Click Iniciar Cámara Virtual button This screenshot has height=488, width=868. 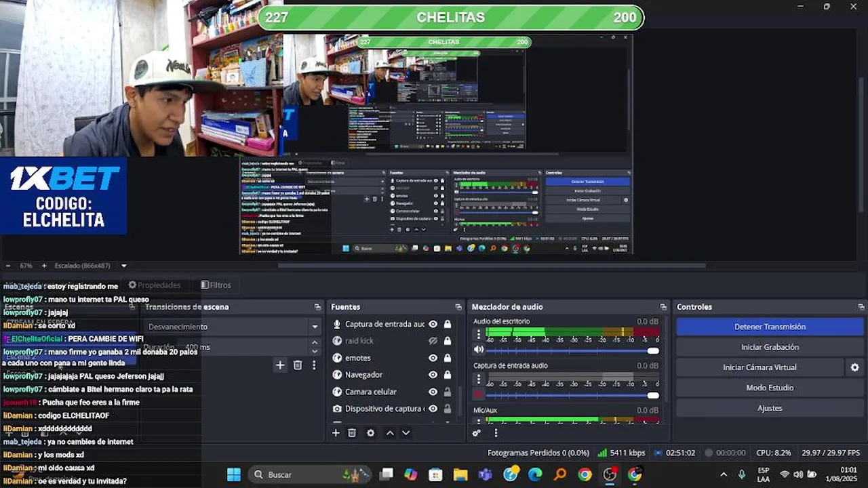pyautogui.click(x=759, y=367)
